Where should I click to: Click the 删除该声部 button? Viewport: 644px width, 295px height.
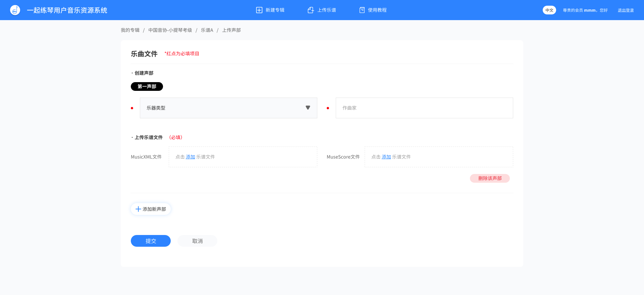coord(490,178)
